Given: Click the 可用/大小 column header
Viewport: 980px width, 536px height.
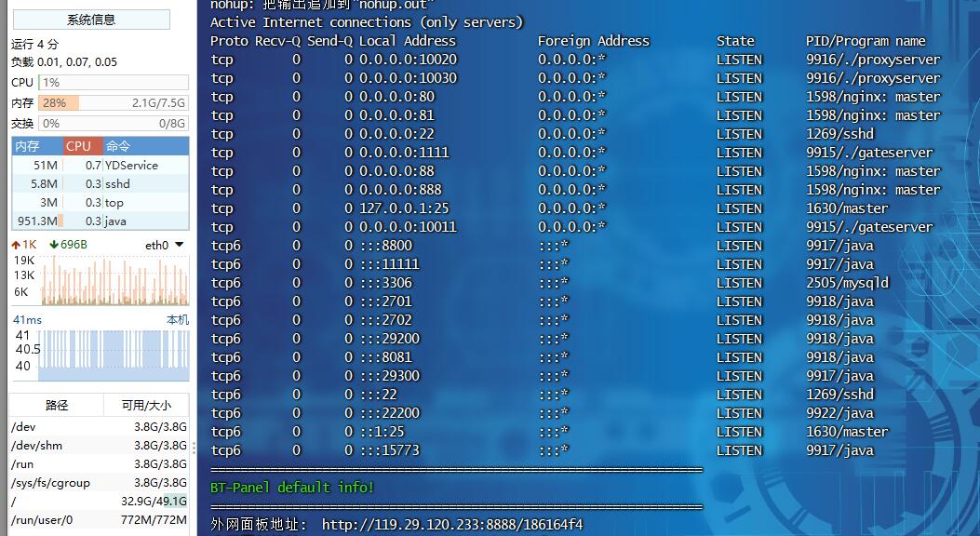Looking at the screenshot, I should tap(145, 406).
